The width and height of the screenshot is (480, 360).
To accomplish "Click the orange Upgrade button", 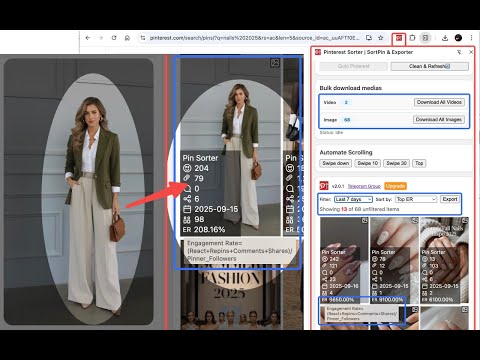I will (x=395, y=186).
